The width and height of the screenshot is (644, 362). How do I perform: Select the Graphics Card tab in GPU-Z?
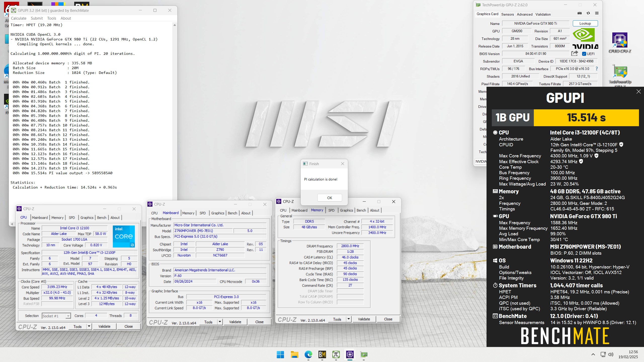pyautogui.click(x=487, y=14)
